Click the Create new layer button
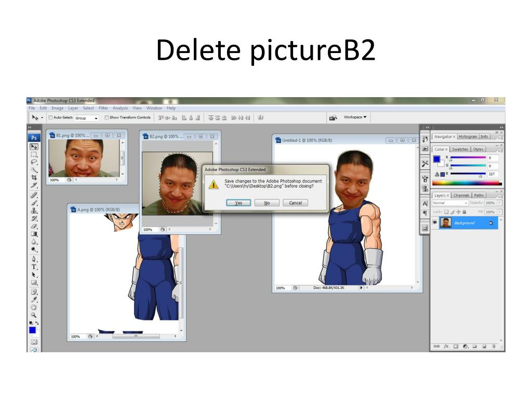532x399 pixels. click(484, 347)
